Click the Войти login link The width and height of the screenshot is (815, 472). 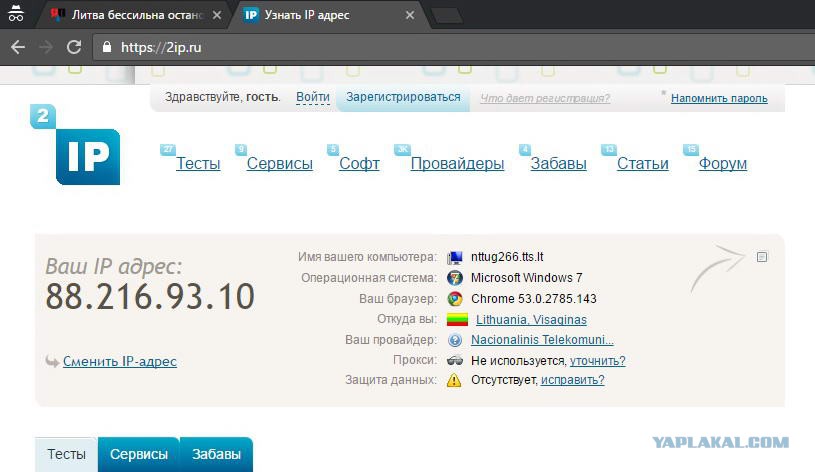coord(313,97)
